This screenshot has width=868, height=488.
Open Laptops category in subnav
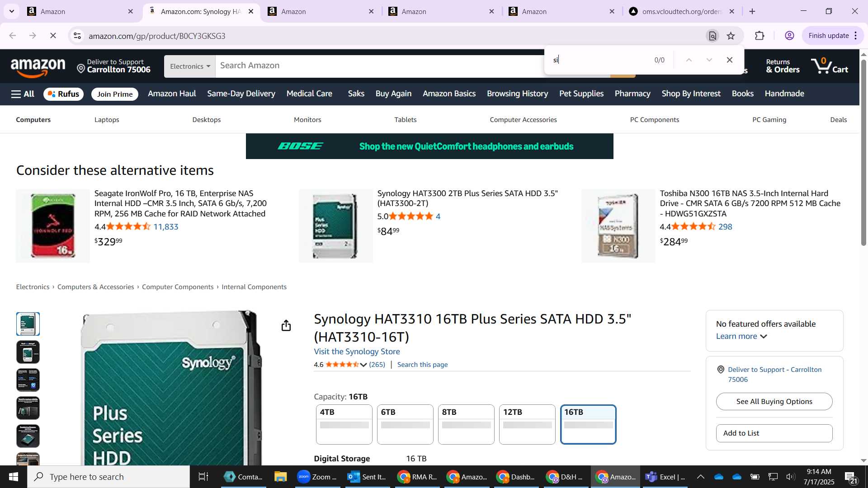[x=107, y=120]
